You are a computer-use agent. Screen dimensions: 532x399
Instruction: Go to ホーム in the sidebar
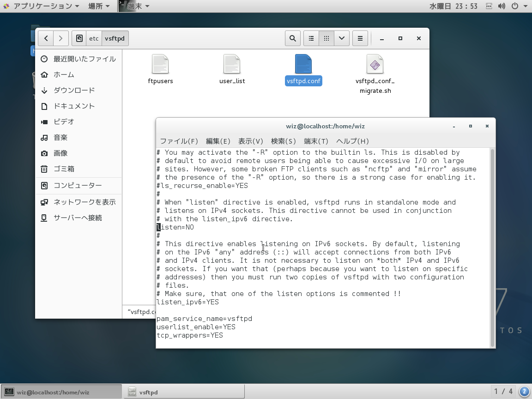click(78, 75)
